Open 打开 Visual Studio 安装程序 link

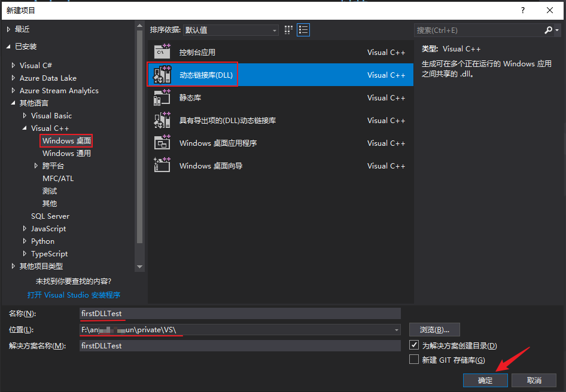tap(74, 295)
